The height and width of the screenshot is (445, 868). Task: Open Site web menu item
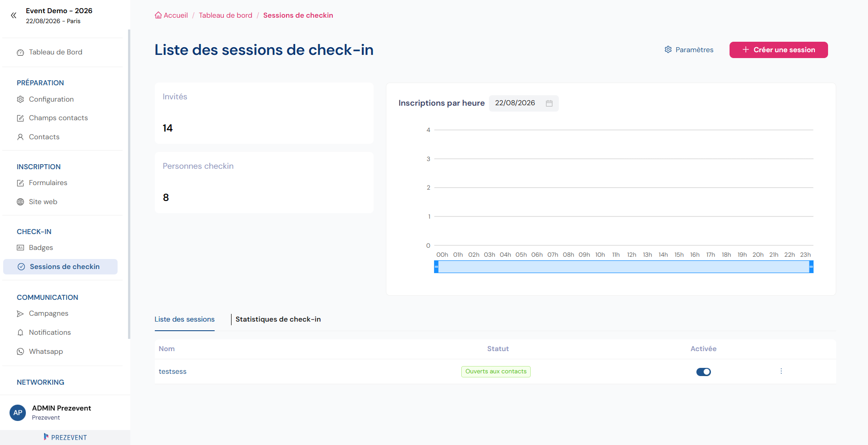(x=43, y=202)
